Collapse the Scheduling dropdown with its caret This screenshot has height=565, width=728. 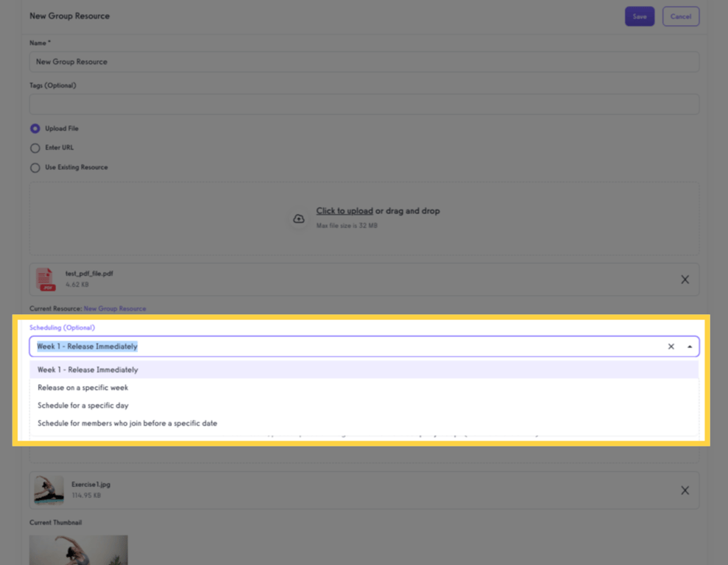pos(690,346)
